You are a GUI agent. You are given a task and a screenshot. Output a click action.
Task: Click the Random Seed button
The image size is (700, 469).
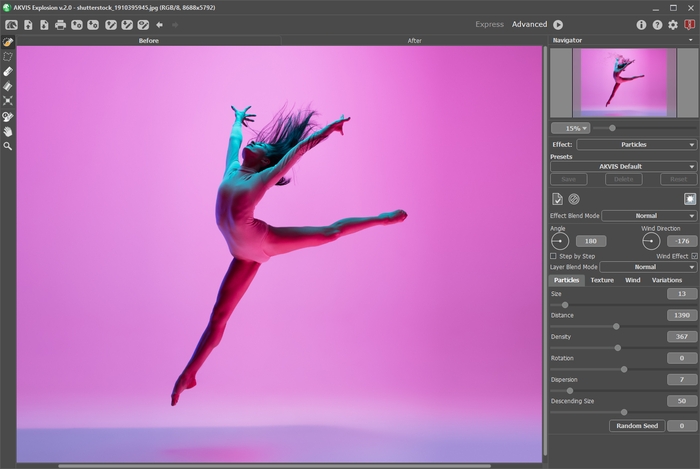click(x=637, y=426)
